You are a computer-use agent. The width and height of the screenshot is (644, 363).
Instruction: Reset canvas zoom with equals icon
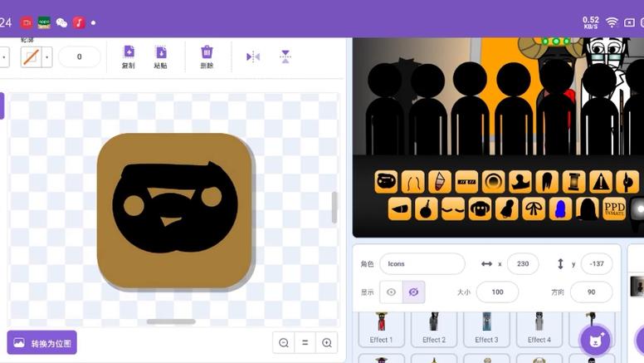pos(305,342)
